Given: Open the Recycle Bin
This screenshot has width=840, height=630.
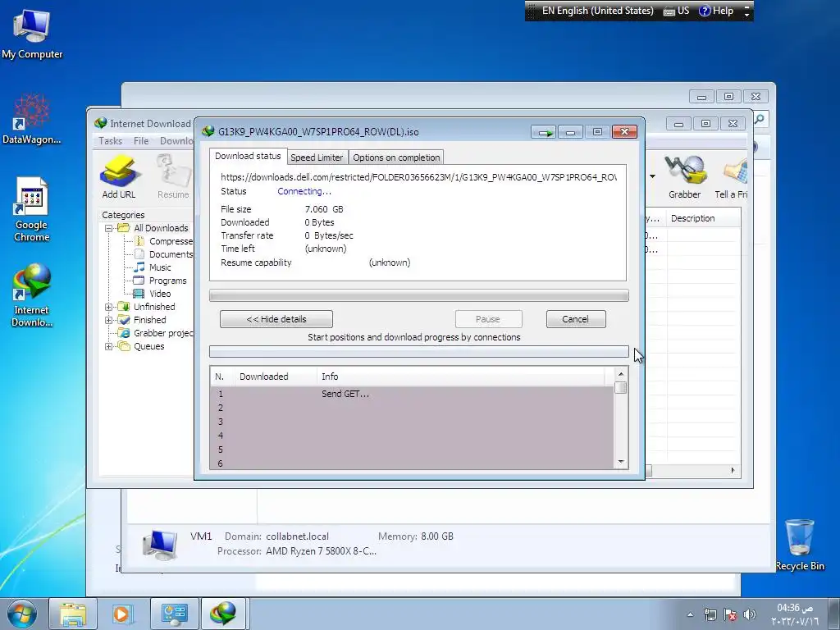Looking at the screenshot, I should coord(800,545).
